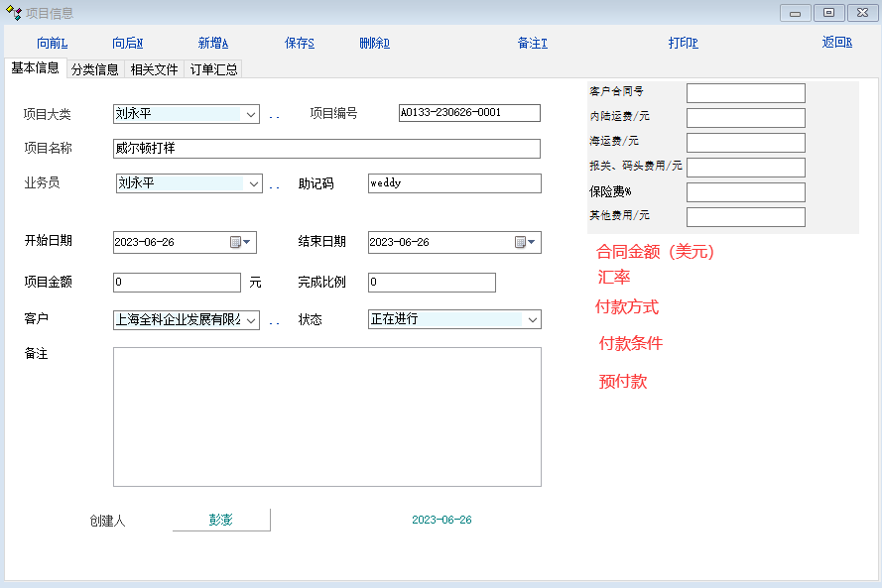Screen dimensions: 882x588
Task: Open the 相关文件 tab
Action: coord(154,69)
